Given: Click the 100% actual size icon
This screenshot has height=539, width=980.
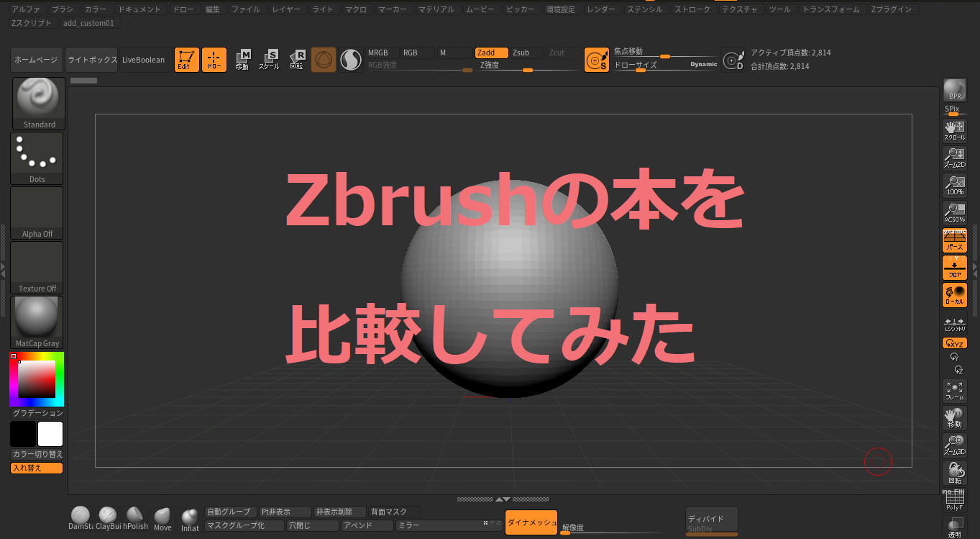Looking at the screenshot, I should [955, 185].
